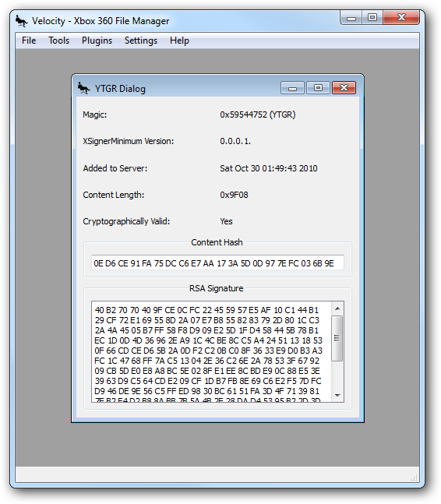
Task: Open the Tools menu
Action: [58, 41]
